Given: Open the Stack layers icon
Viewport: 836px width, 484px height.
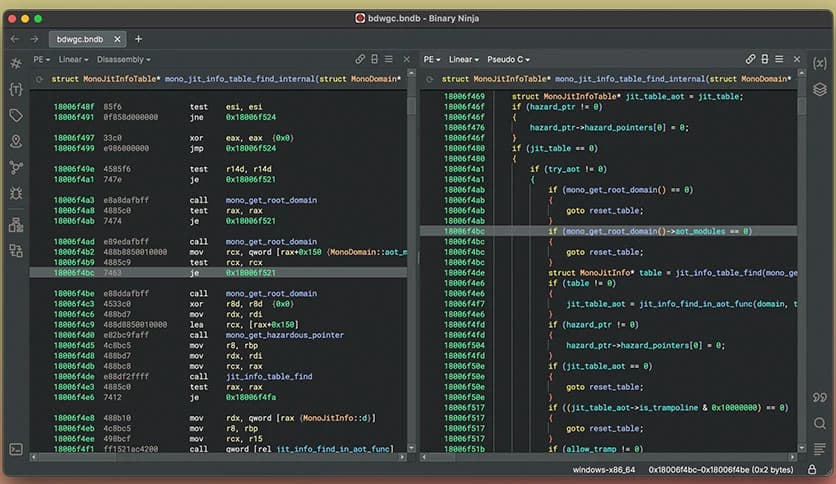Looking at the screenshot, I should point(820,89).
